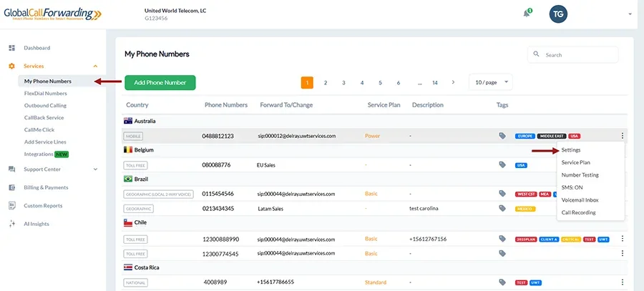Open the 10 / page dropdown
644x291 pixels.
(x=490, y=82)
